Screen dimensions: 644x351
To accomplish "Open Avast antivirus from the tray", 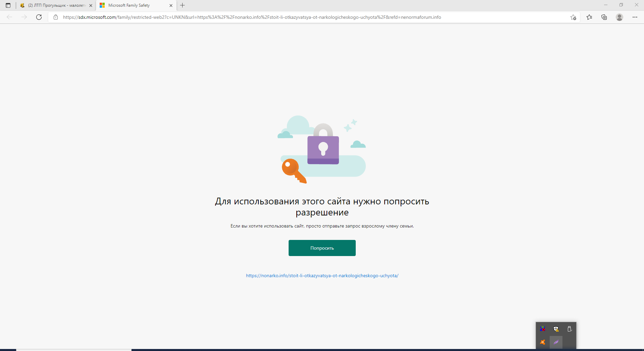I will 543,342.
